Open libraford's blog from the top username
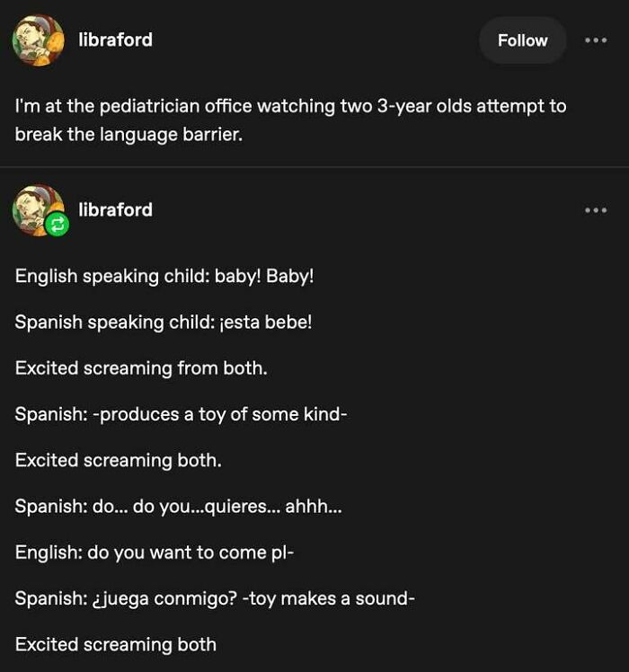This screenshot has width=629, height=672. 115,40
